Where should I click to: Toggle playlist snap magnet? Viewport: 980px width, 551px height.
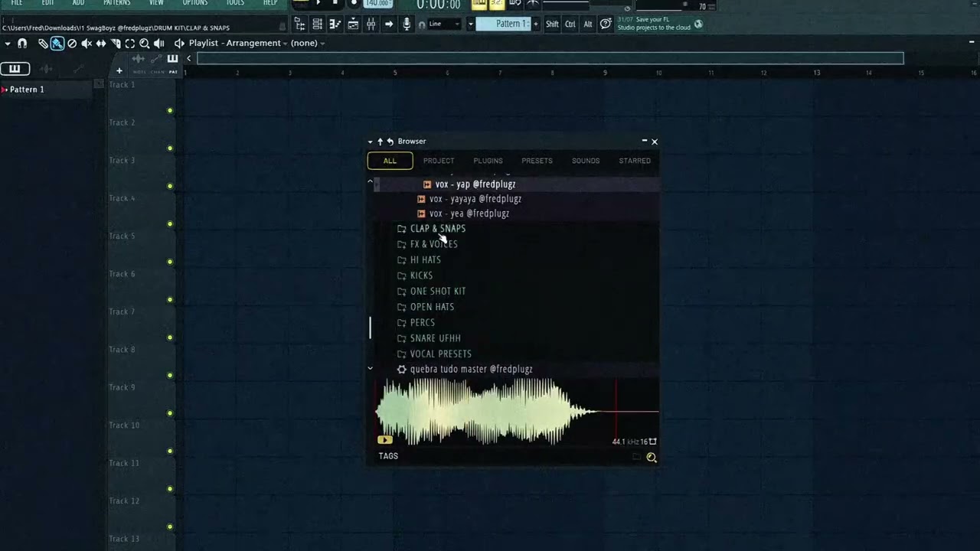point(22,44)
